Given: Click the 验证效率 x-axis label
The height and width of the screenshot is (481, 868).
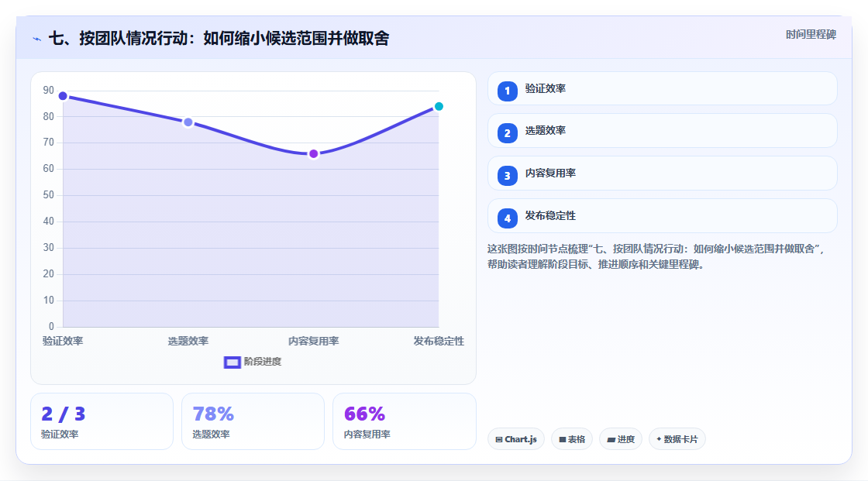Looking at the screenshot, I should pos(63,341).
